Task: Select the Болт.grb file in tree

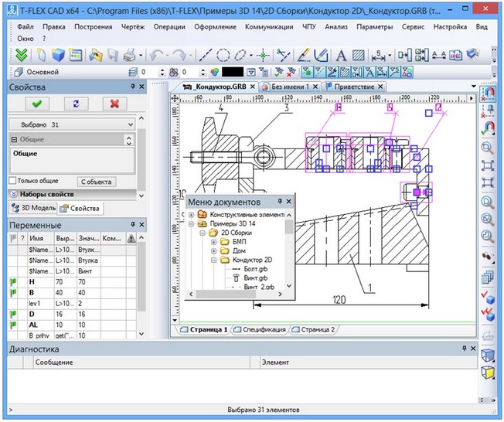Action: 256,269
